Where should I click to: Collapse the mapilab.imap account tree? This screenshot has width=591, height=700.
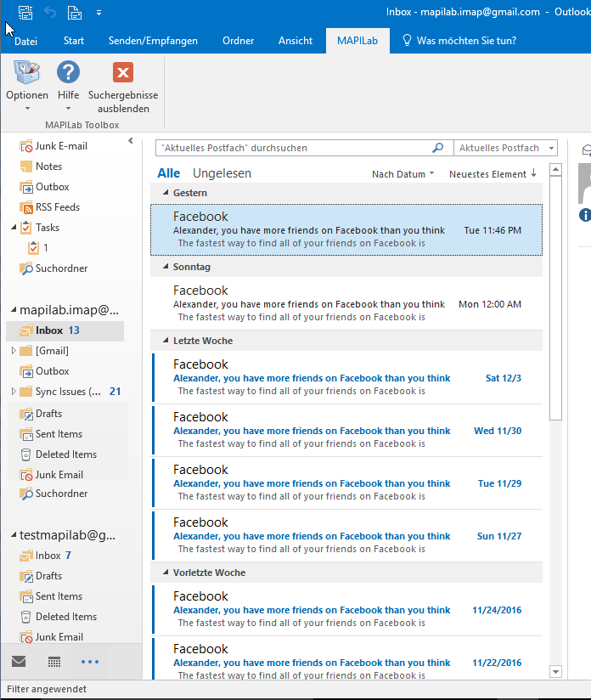point(14,310)
